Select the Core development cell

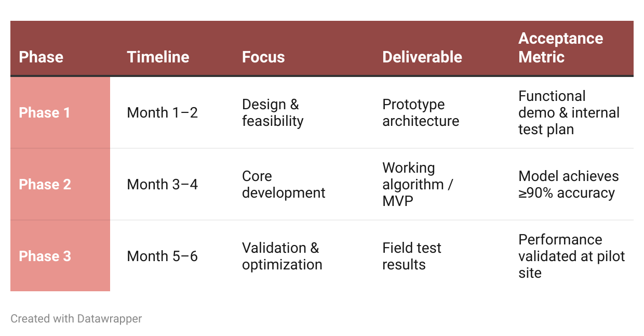[284, 185]
